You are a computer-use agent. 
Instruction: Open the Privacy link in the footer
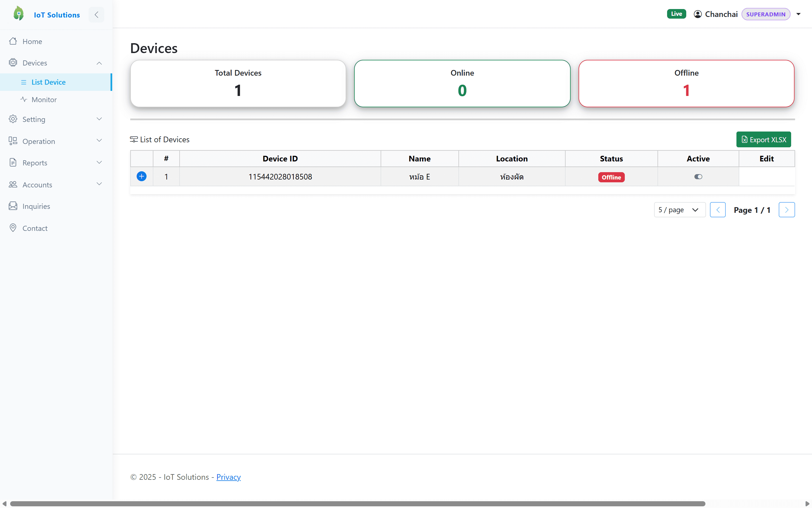click(x=228, y=477)
